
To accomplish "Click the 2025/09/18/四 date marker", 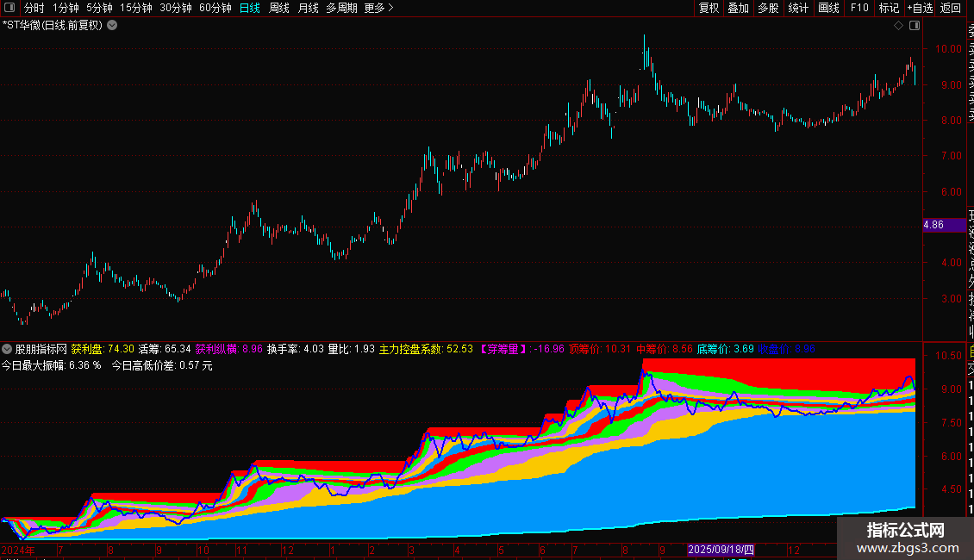I will point(721,550).
